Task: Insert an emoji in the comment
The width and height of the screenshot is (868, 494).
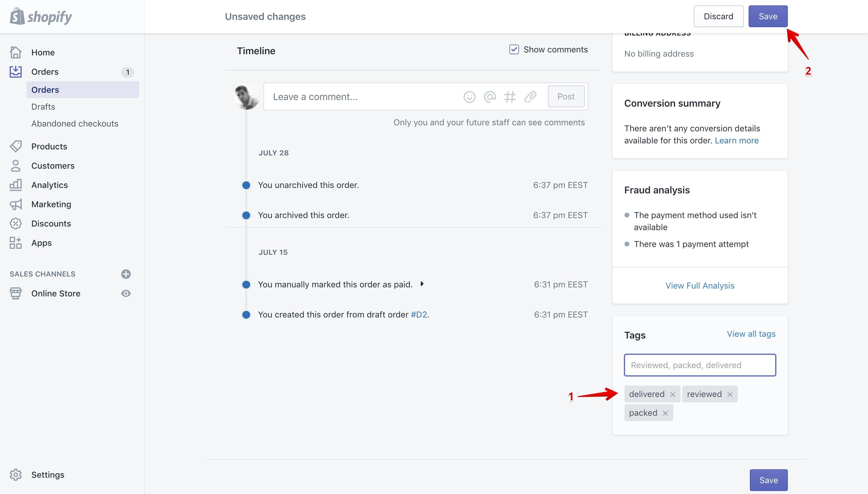Action: (470, 97)
